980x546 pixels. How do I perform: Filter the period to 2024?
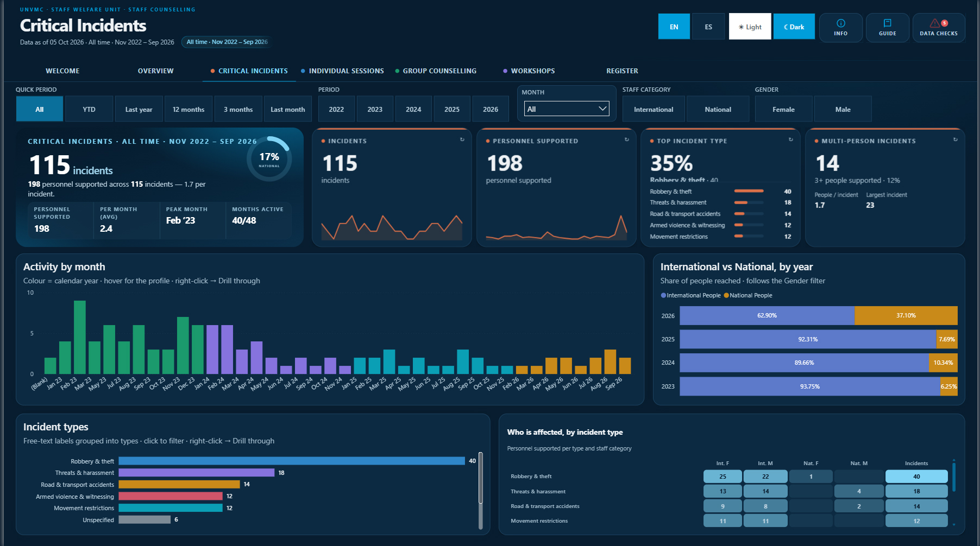pyautogui.click(x=413, y=109)
